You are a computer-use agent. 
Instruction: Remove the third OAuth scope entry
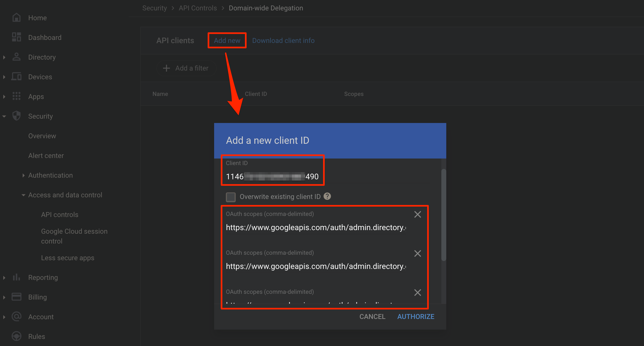click(x=418, y=293)
